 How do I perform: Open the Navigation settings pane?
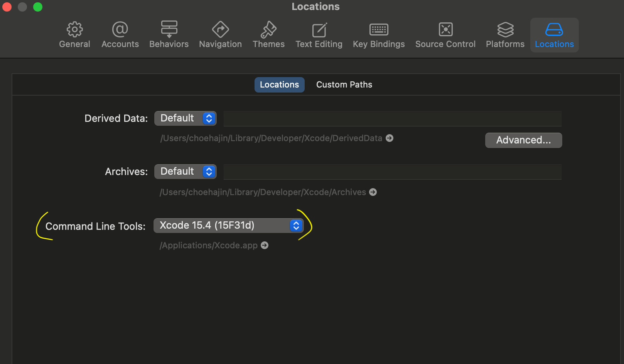220,35
